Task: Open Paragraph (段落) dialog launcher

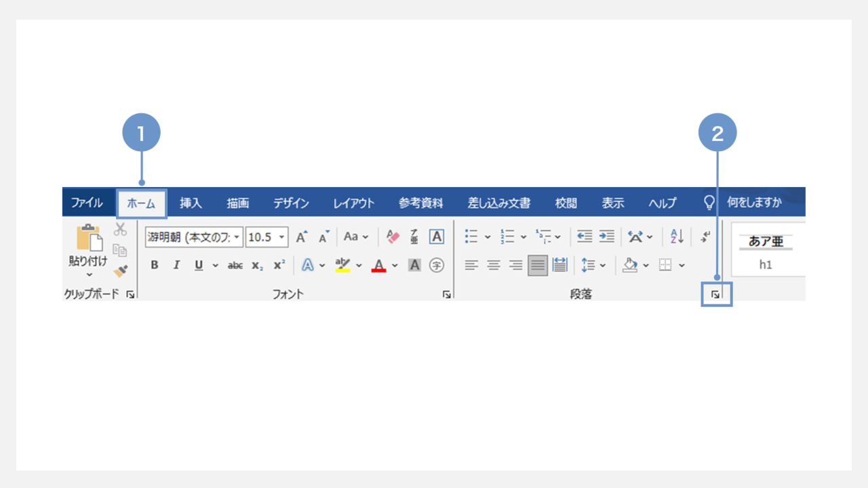Action: (716, 295)
